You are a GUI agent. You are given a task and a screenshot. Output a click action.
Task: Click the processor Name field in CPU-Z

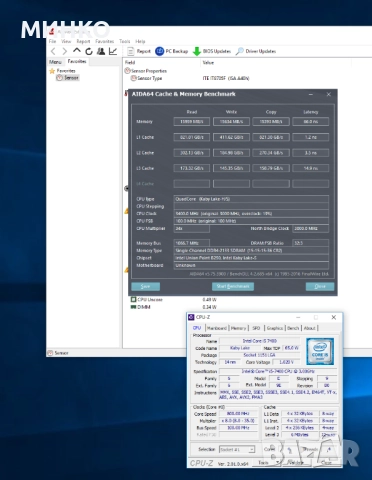pyautogui.click(x=260, y=341)
